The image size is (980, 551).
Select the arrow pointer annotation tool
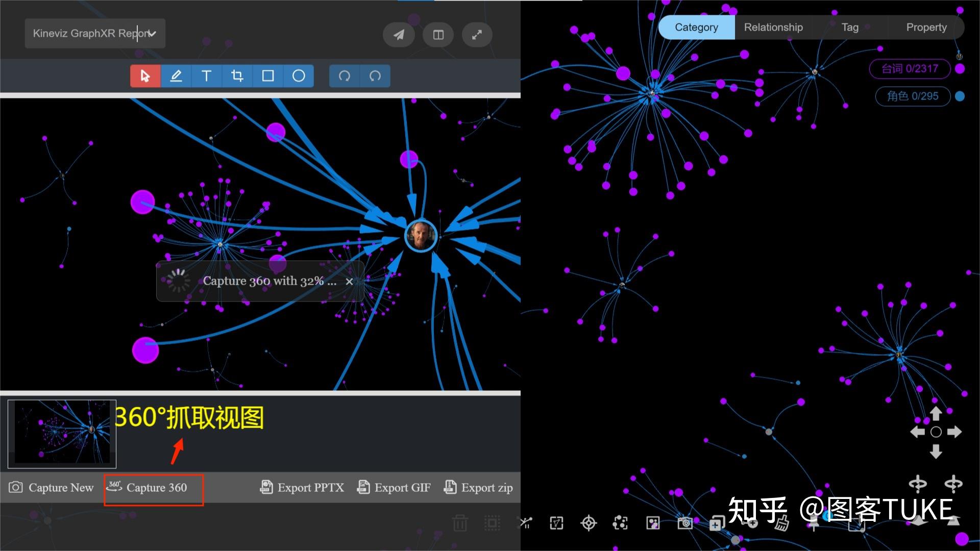pos(145,76)
